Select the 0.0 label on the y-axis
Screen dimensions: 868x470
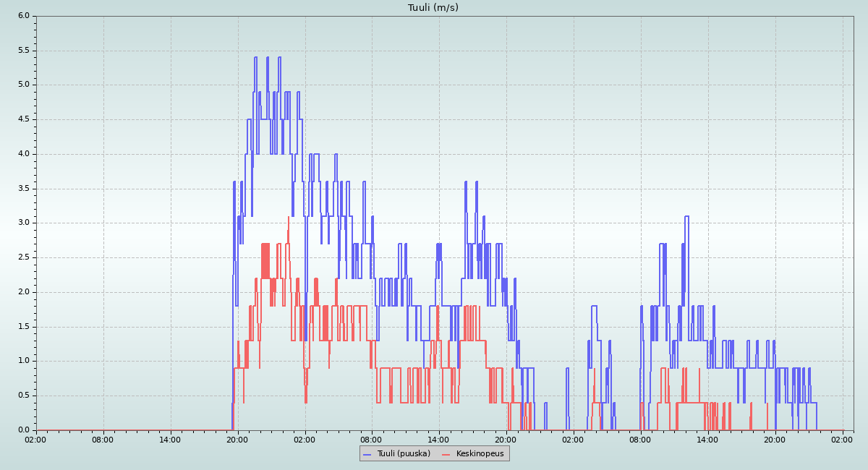click(24, 430)
